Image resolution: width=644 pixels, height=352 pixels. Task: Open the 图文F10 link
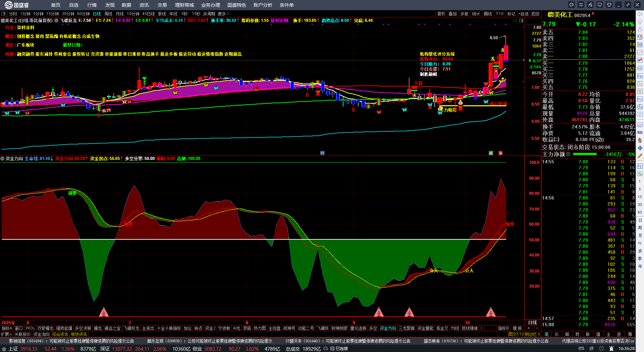(x=516, y=334)
